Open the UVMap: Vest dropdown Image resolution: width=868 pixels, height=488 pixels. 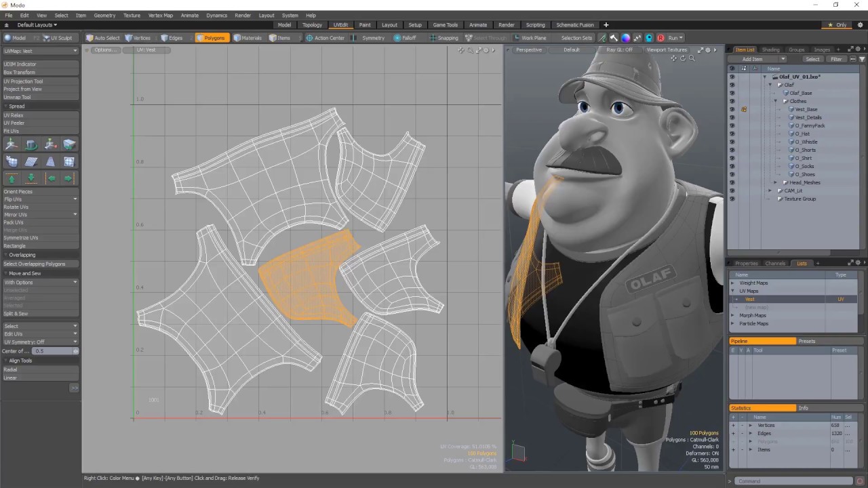click(x=40, y=51)
